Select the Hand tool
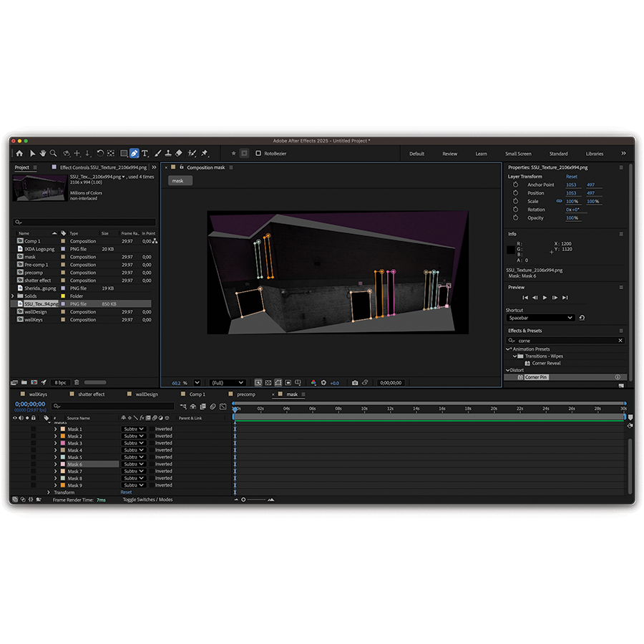 click(43, 153)
